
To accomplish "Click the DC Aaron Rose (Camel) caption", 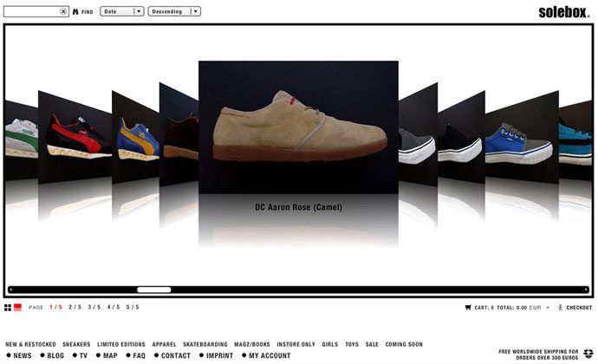I will point(299,207).
